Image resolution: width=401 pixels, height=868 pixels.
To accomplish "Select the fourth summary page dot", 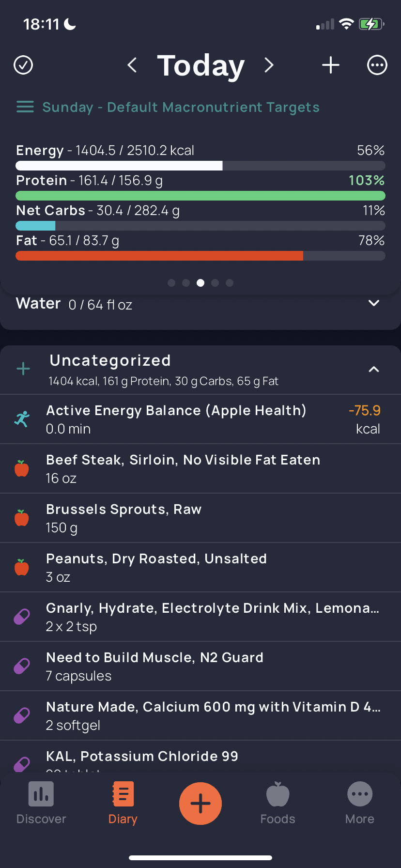I will (x=215, y=283).
